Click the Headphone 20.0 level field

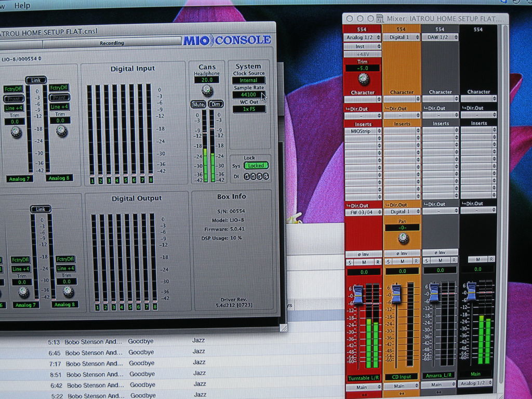point(207,79)
